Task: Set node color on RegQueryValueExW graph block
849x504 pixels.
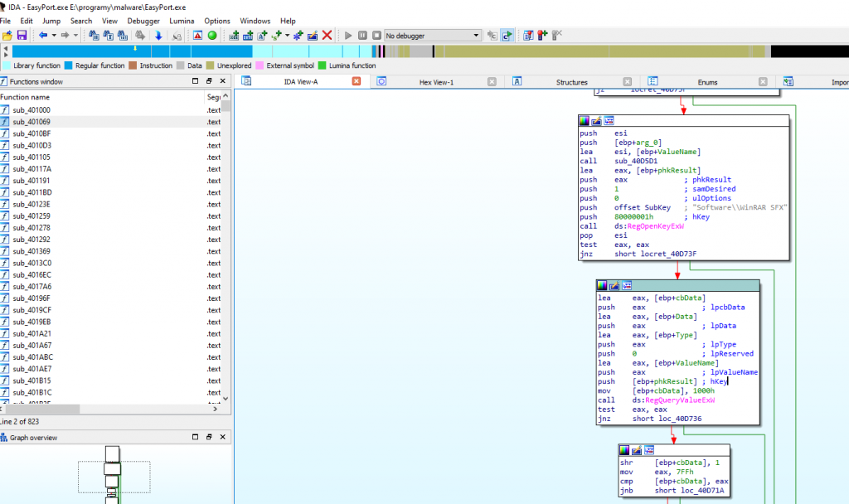Action: 602,286
